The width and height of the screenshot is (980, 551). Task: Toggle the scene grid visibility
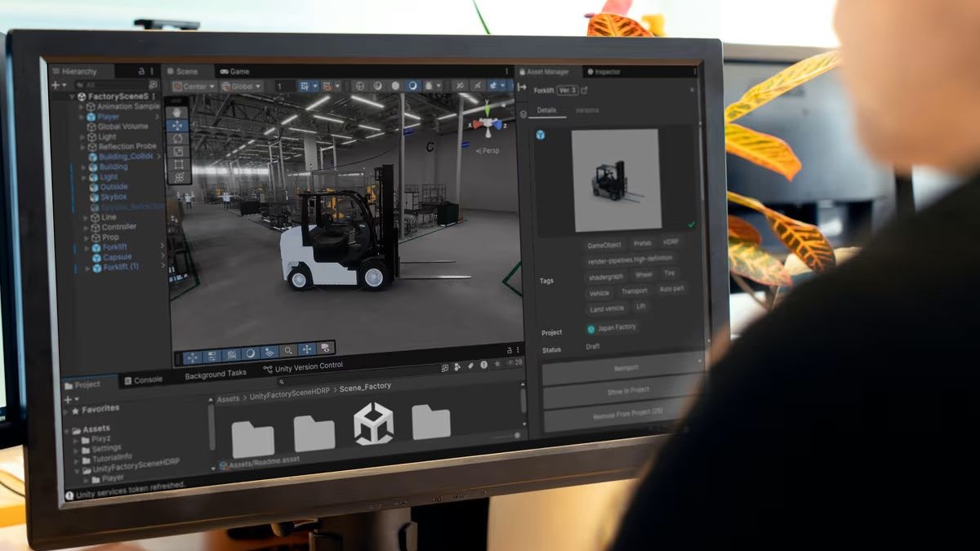click(305, 86)
